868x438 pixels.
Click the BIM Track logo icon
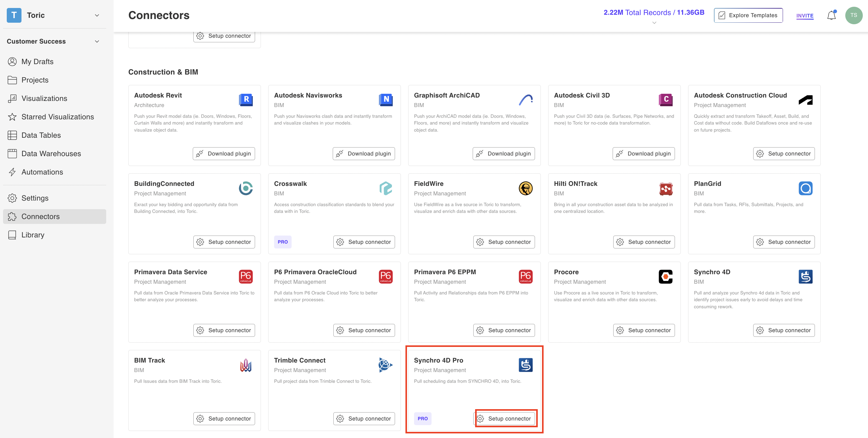point(246,365)
